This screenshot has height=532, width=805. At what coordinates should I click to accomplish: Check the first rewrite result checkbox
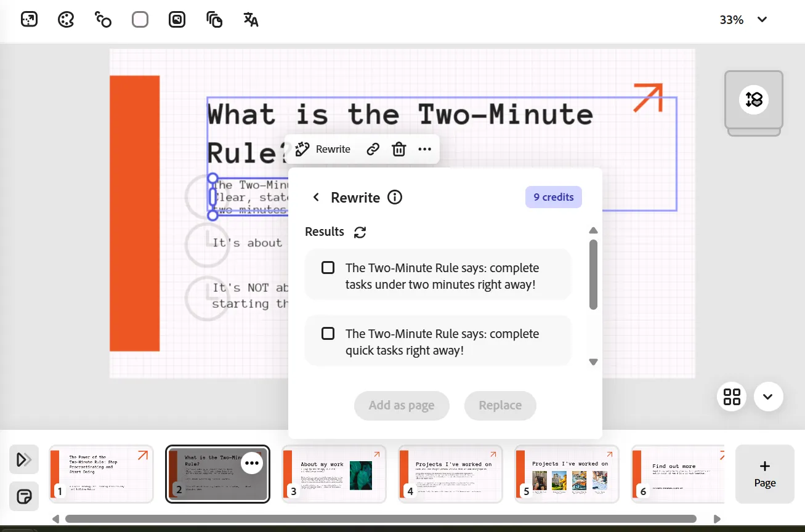point(328,267)
